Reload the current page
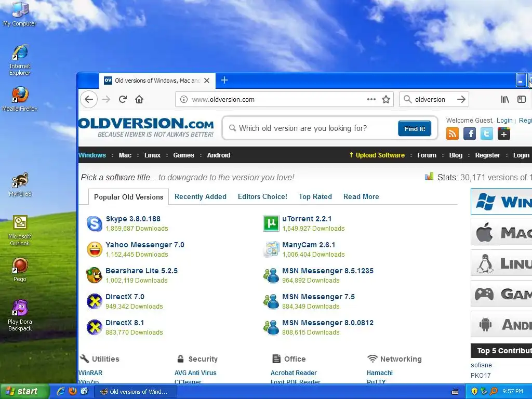 point(123,99)
